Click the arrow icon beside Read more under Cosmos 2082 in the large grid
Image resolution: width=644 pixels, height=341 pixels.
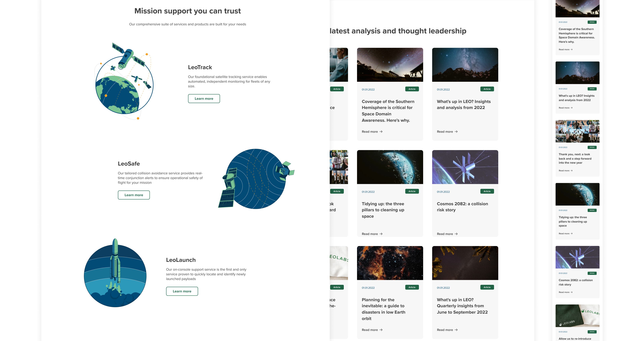[456, 234]
